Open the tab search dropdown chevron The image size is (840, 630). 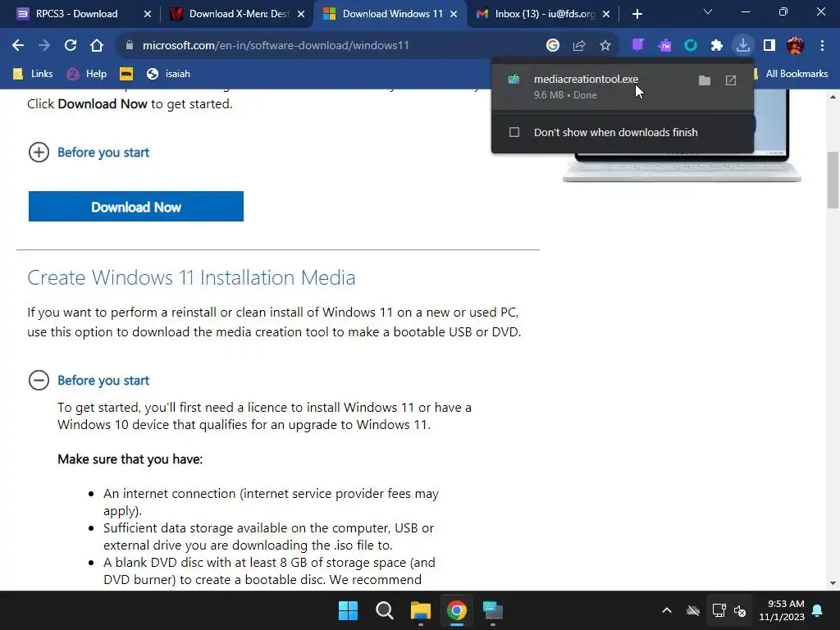708,11
